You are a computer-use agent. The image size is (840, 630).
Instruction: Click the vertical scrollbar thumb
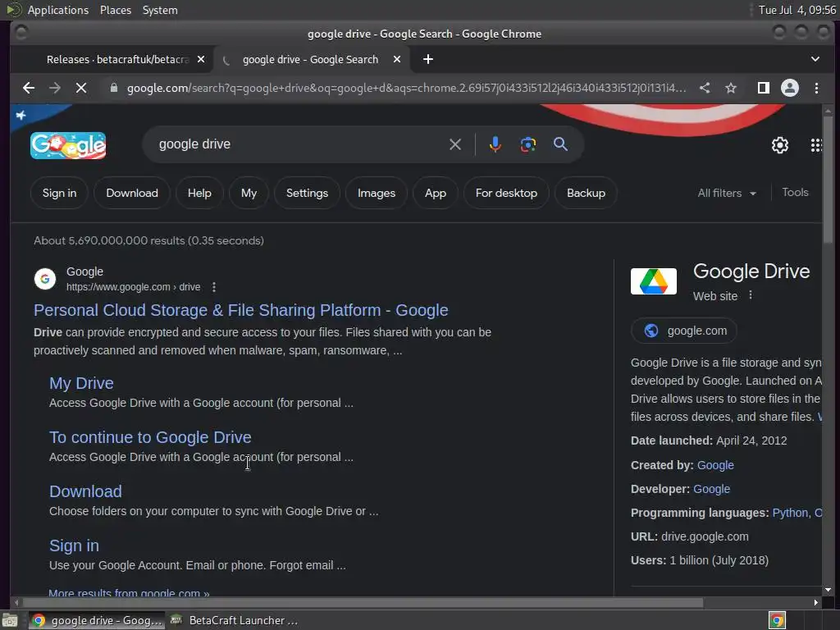pyautogui.click(x=828, y=180)
